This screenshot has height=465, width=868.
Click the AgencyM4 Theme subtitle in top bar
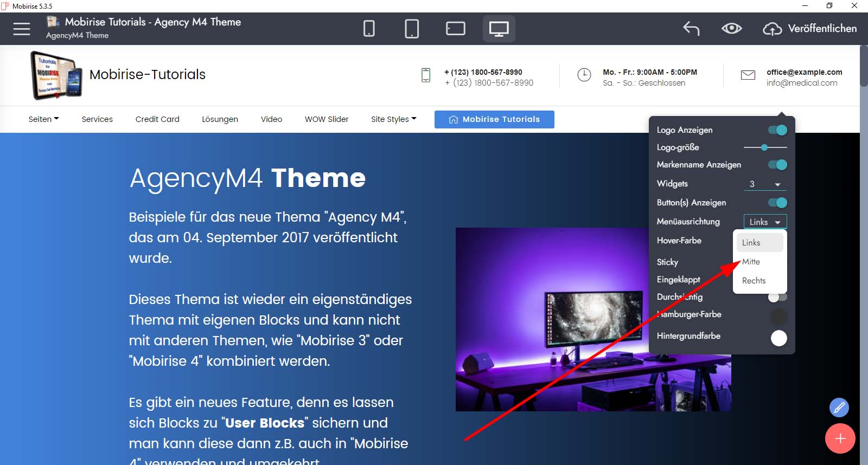77,35
